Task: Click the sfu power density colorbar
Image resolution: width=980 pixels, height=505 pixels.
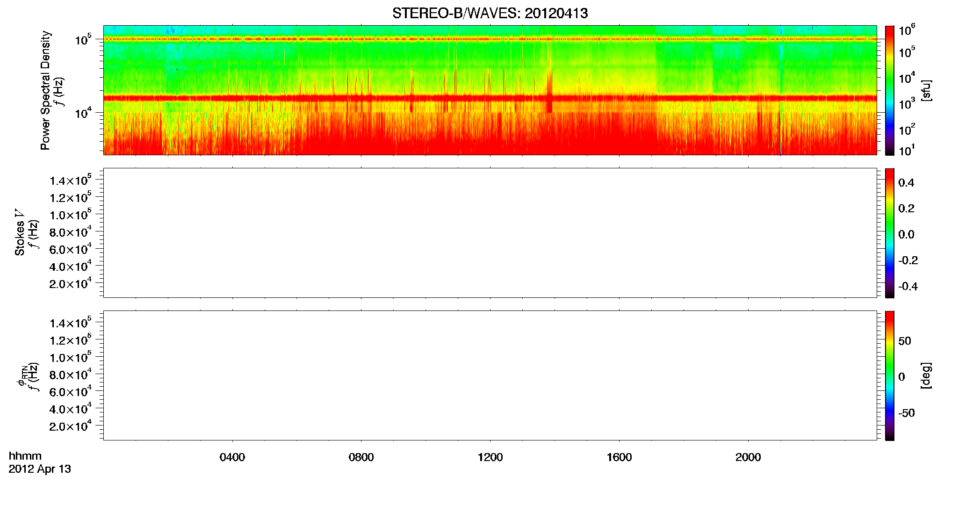Action: point(890,90)
